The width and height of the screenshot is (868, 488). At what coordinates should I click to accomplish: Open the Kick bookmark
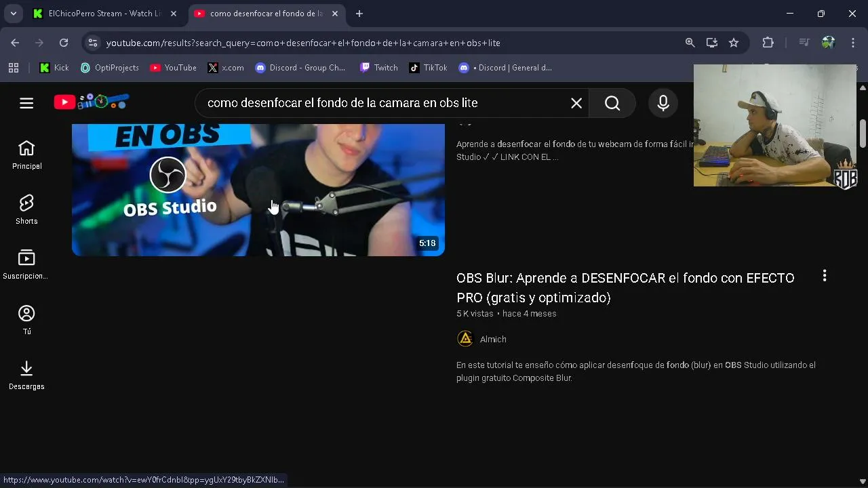(54, 68)
